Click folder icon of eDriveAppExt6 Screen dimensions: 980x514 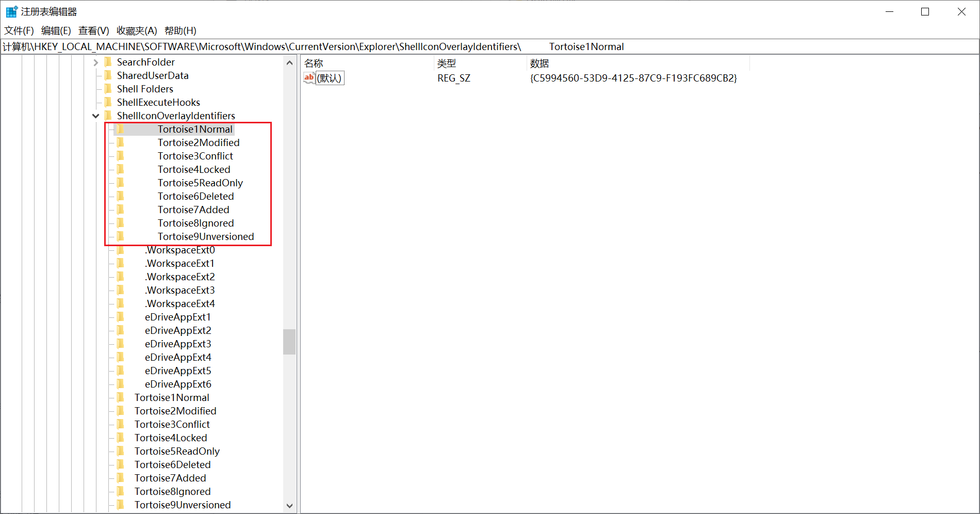pyautogui.click(x=121, y=384)
